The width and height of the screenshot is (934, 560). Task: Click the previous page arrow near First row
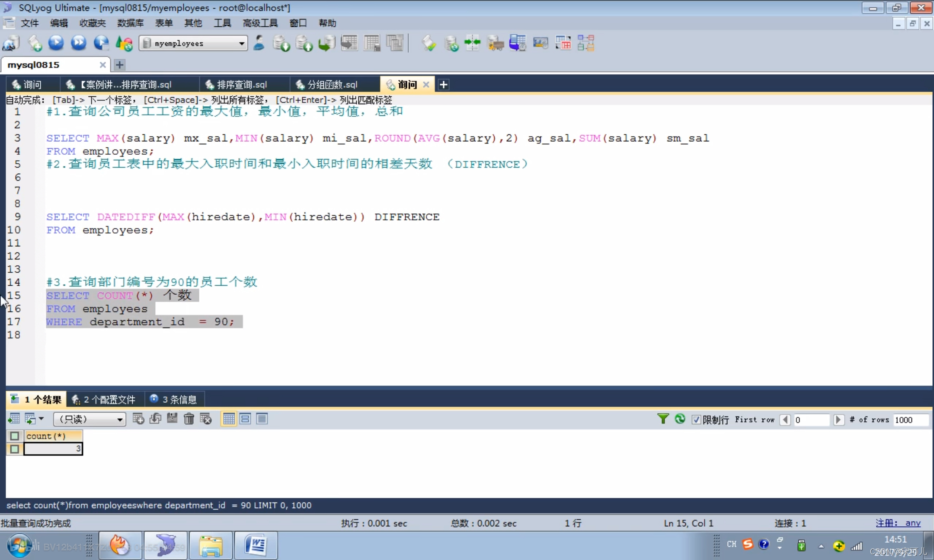tap(785, 420)
